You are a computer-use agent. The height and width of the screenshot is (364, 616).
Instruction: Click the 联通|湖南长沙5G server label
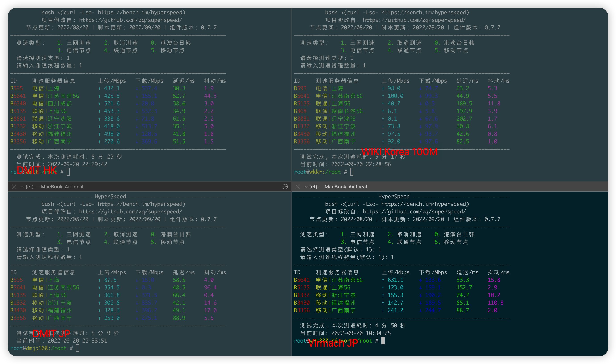click(339, 111)
